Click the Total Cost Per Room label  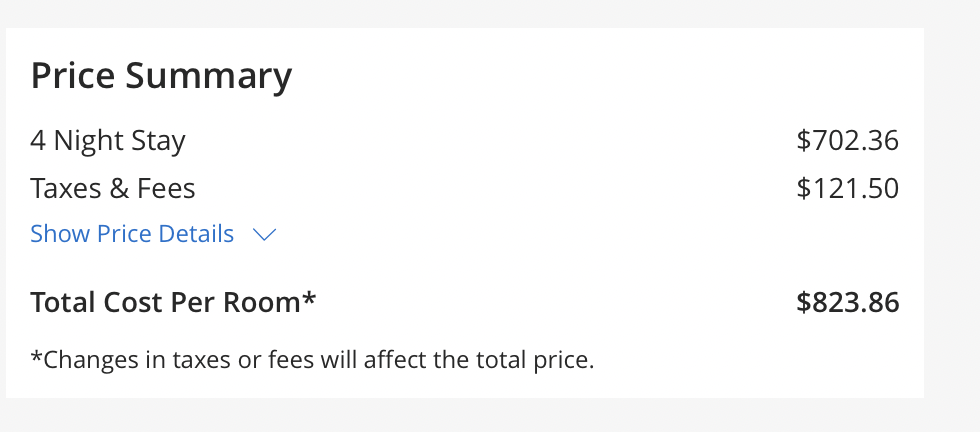coord(173,302)
